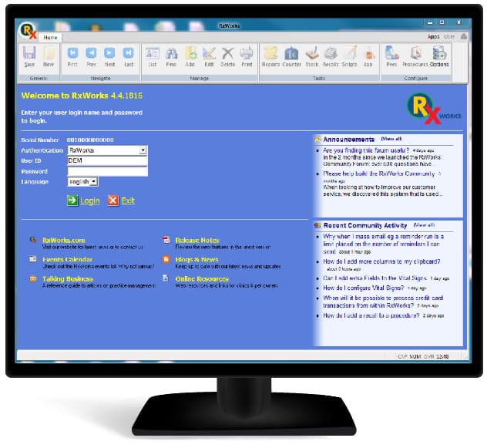Open 'How do I add more columns to my clipboard?'
This screenshot has height=448, width=487.
(381, 261)
